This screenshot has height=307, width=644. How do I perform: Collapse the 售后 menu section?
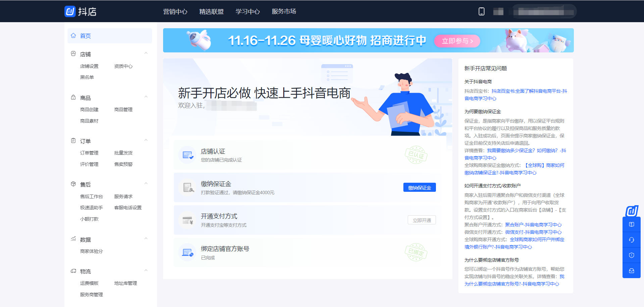[146, 183]
